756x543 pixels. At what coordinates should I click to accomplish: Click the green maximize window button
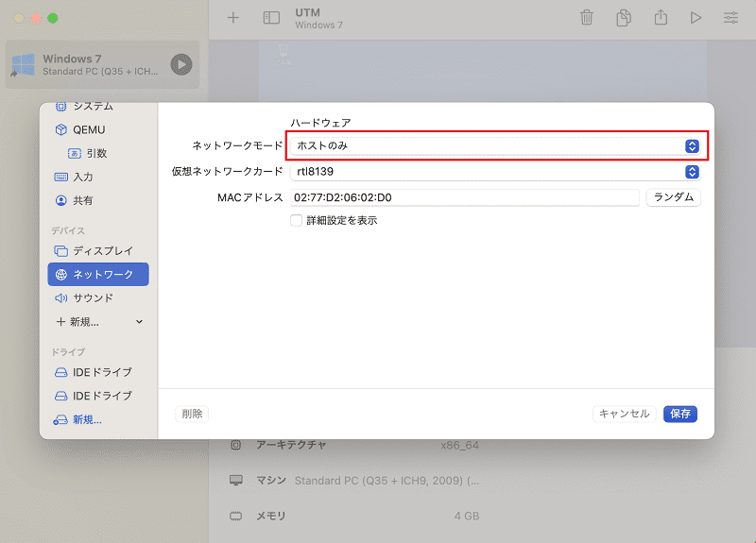(53, 18)
